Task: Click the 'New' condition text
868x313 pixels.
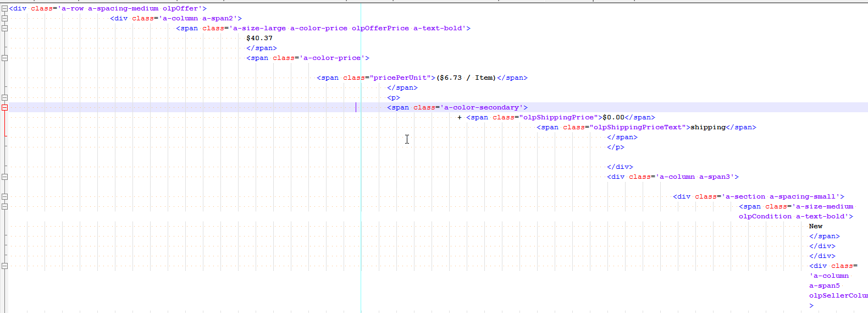Action: (x=816, y=226)
